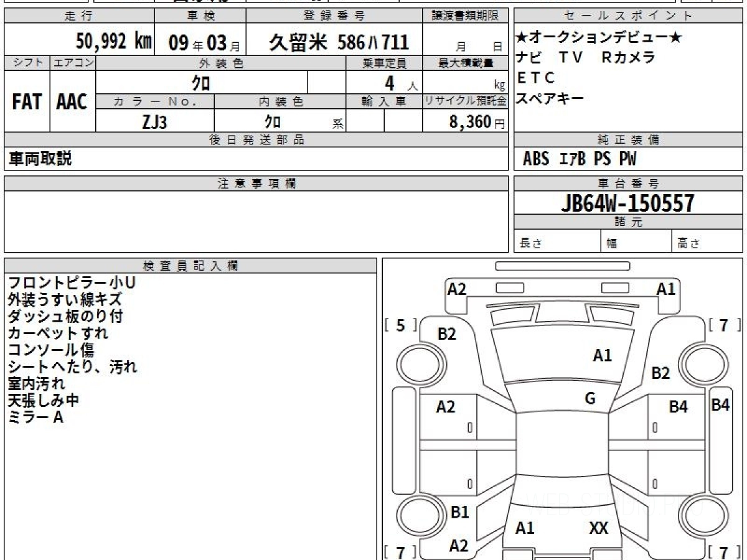
Task: Click the 検査員記入欄 header
Action: pyautogui.click(x=190, y=266)
